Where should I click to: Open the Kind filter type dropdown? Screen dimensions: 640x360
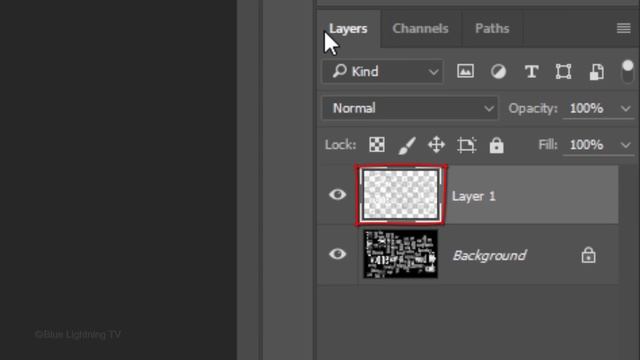tap(382, 72)
